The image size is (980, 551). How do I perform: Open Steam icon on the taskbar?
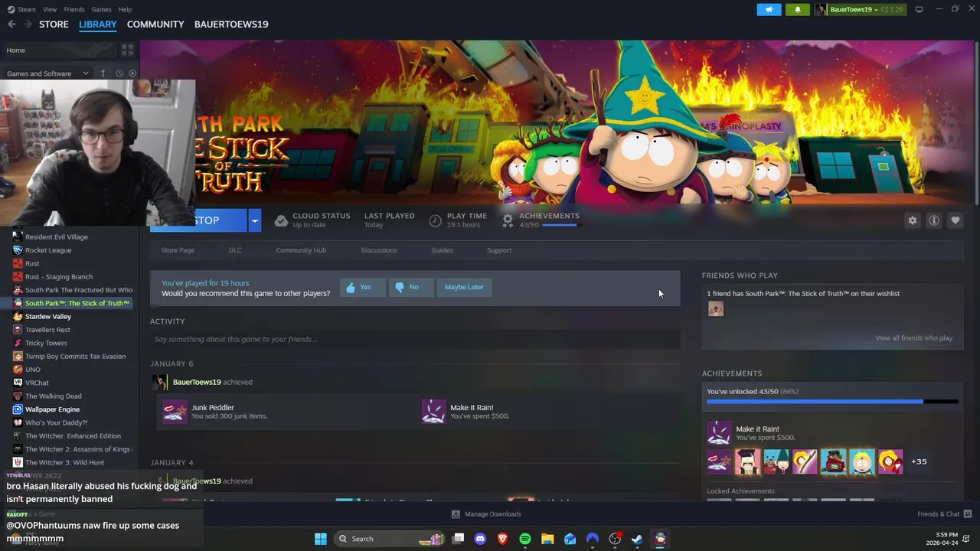pos(637,539)
